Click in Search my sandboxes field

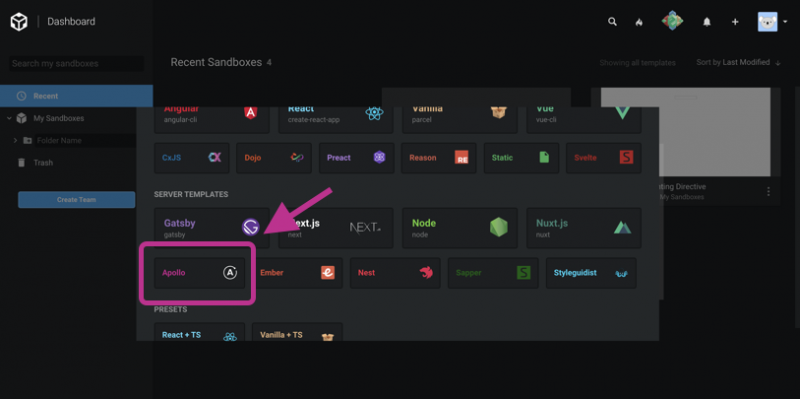pos(77,64)
